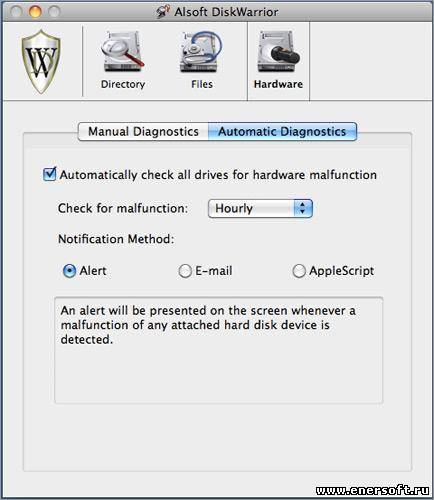Click the alert description text box

219,350
